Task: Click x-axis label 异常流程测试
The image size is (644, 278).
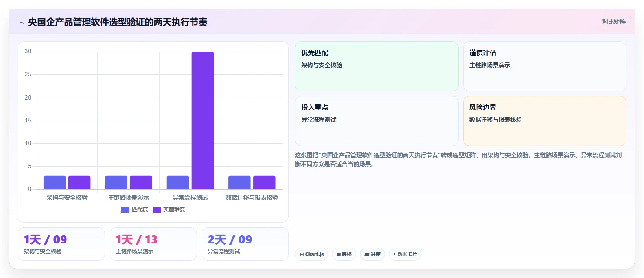Action: (x=190, y=197)
